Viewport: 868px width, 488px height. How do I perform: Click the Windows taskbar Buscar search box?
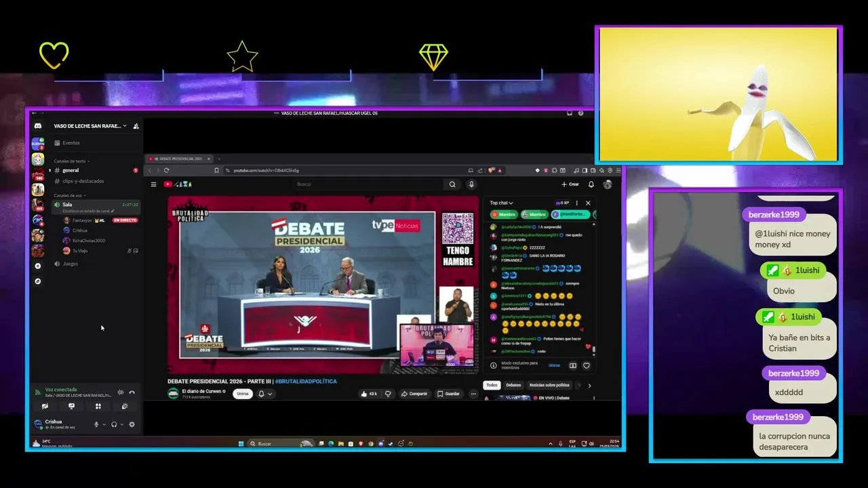[x=281, y=444]
